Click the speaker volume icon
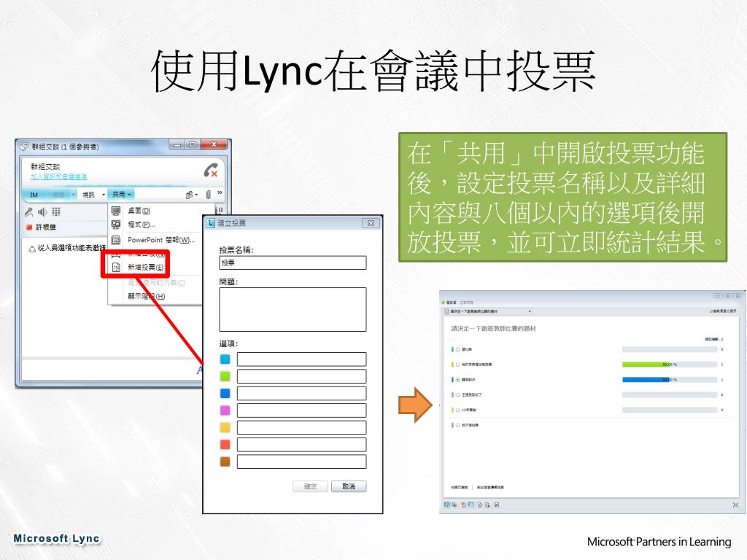747x560 pixels. pos(42,212)
